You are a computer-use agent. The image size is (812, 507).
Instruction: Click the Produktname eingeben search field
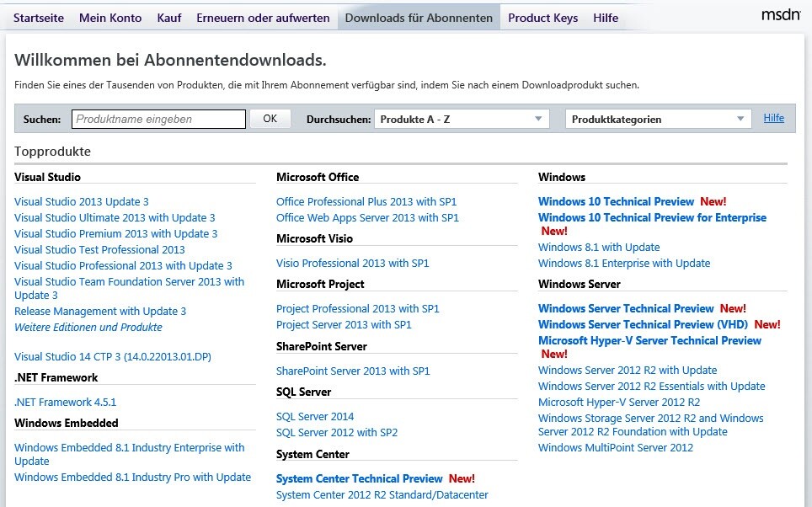click(158, 120)
